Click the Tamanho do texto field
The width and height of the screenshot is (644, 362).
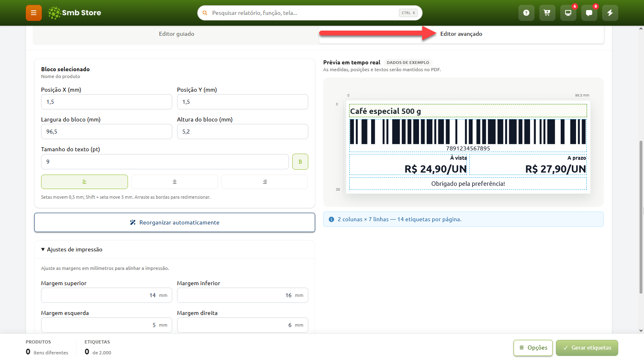(x=165, y=162)
